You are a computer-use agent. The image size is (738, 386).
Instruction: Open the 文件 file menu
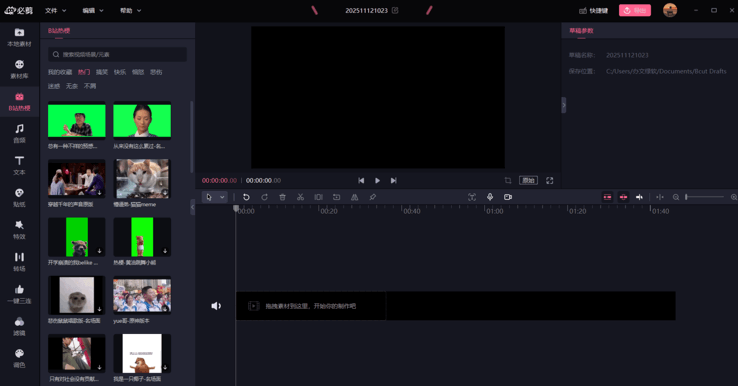(x=56, y=10)
